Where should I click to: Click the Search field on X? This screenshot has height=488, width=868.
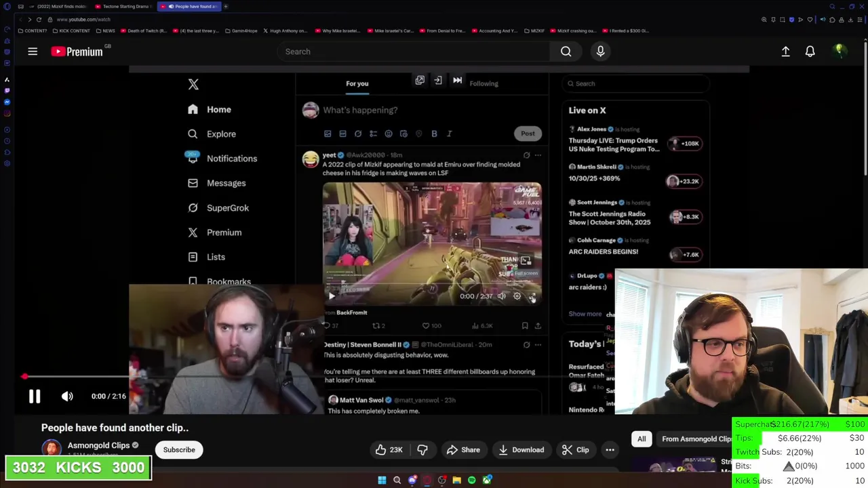pyautogui.click(x=636, y=83)
